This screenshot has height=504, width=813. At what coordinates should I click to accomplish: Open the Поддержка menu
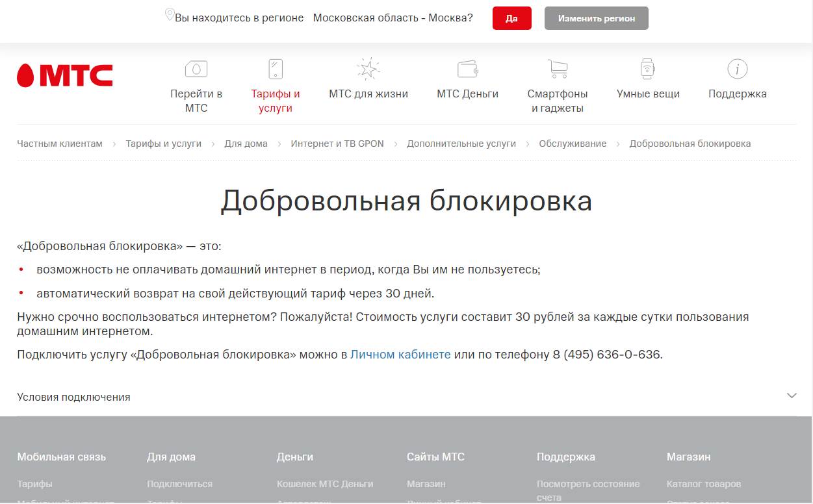[x=738, y=94]
